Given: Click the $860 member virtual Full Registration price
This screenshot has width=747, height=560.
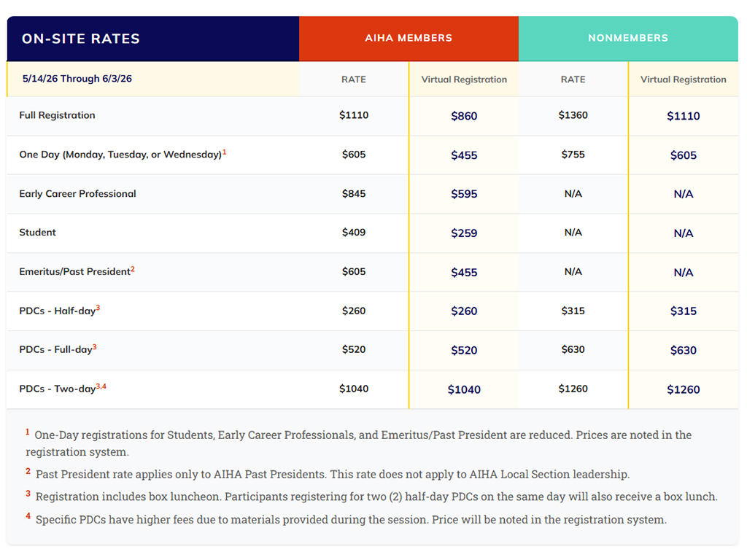Looking at the screenshot, I should [x=464, y=116].
